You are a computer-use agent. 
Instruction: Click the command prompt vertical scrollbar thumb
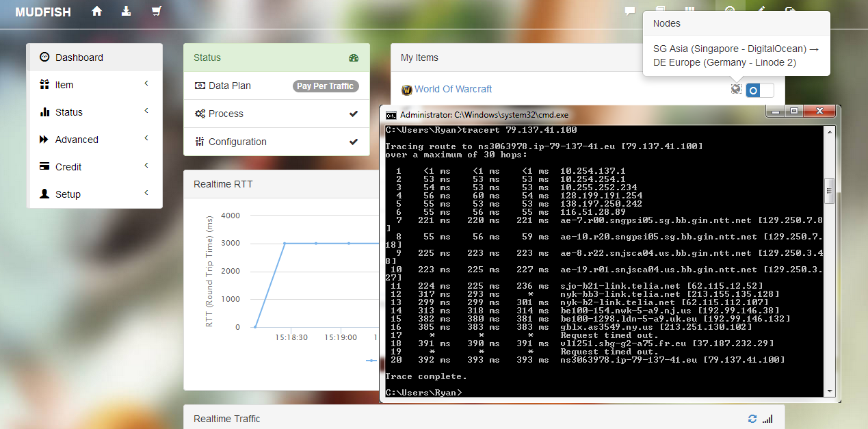click(x=830, y=191)
